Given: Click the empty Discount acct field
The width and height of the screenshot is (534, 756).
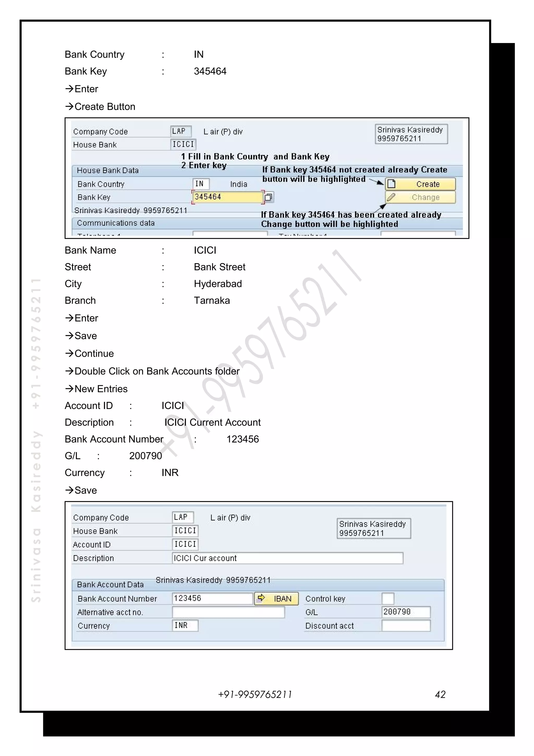Looking at the screenshot, I should (x=406, y=626).
